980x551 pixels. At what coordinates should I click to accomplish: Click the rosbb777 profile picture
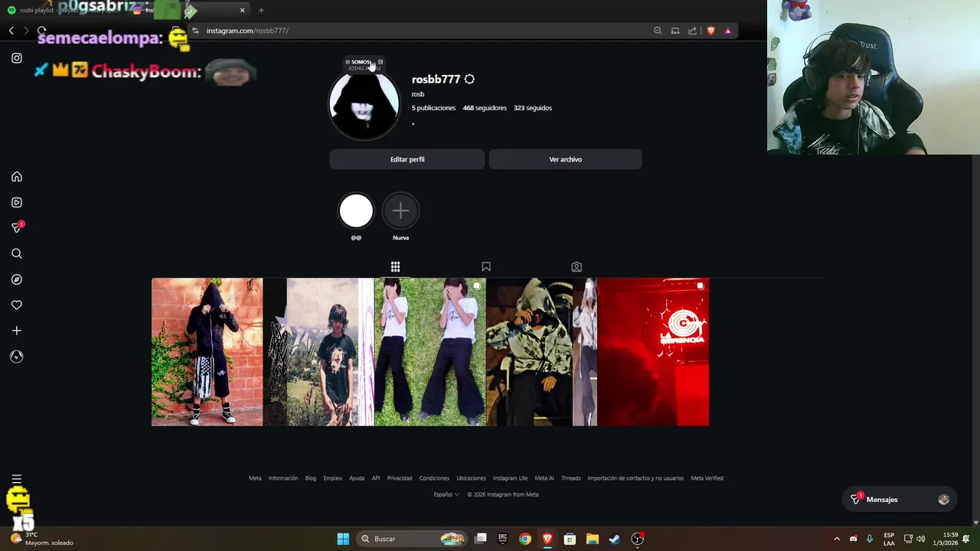pyautogui.click(x=364, y=106)
